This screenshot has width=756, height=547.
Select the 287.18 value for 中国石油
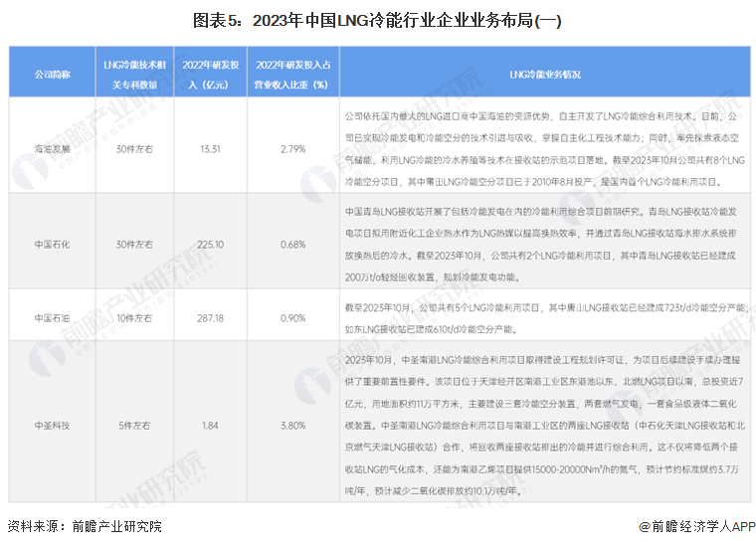pos(210,318)
